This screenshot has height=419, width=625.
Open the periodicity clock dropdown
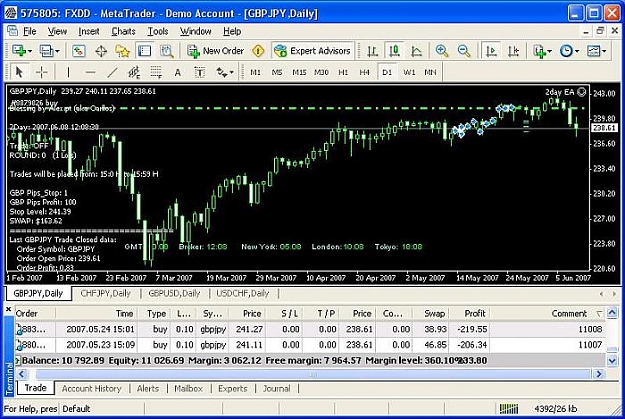tap(569, 51)
